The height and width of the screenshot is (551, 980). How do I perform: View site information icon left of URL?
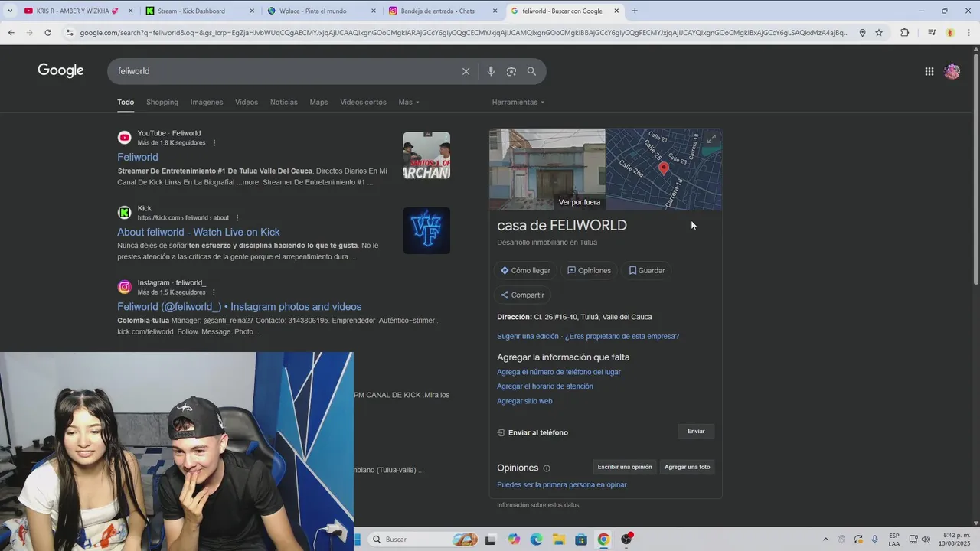point(70,33)
